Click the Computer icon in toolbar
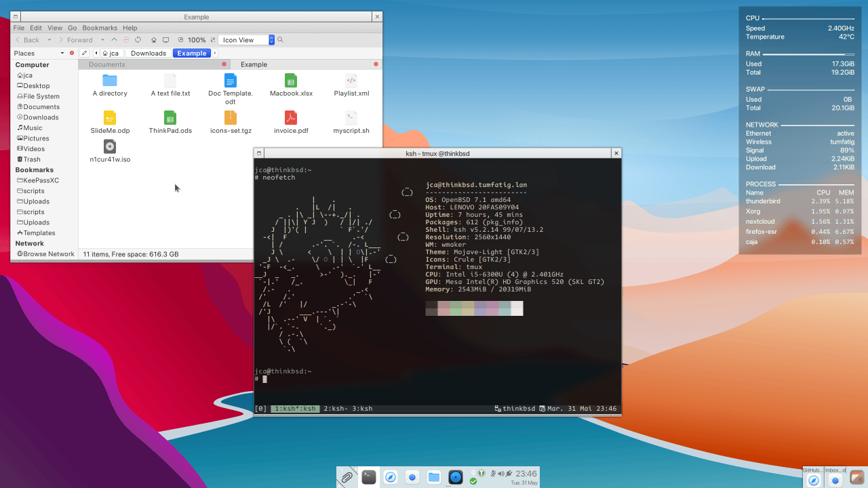 (x=165, y=40)
